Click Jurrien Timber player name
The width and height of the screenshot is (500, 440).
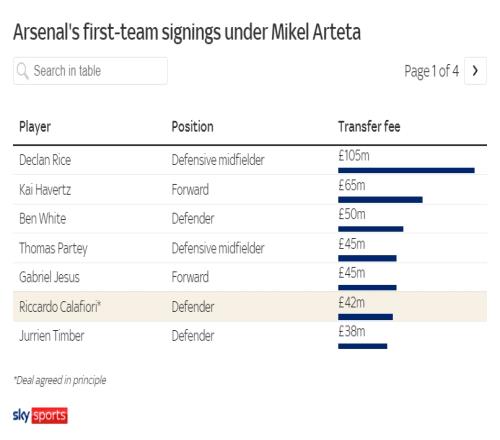point(52,336)
